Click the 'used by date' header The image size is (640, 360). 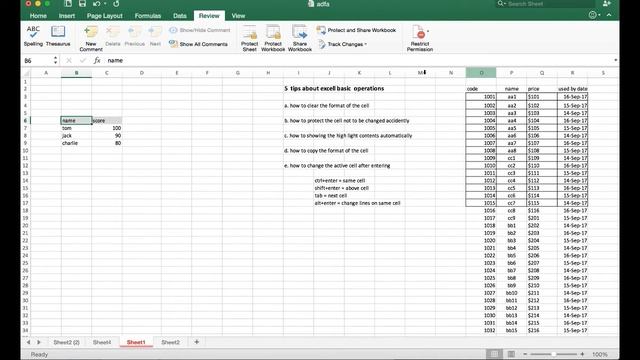click(572, 89)
